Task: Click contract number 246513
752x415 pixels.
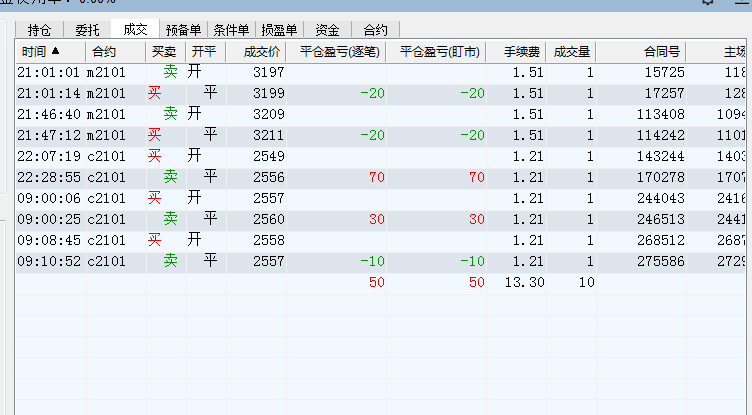Action: [x=660, y=220]
